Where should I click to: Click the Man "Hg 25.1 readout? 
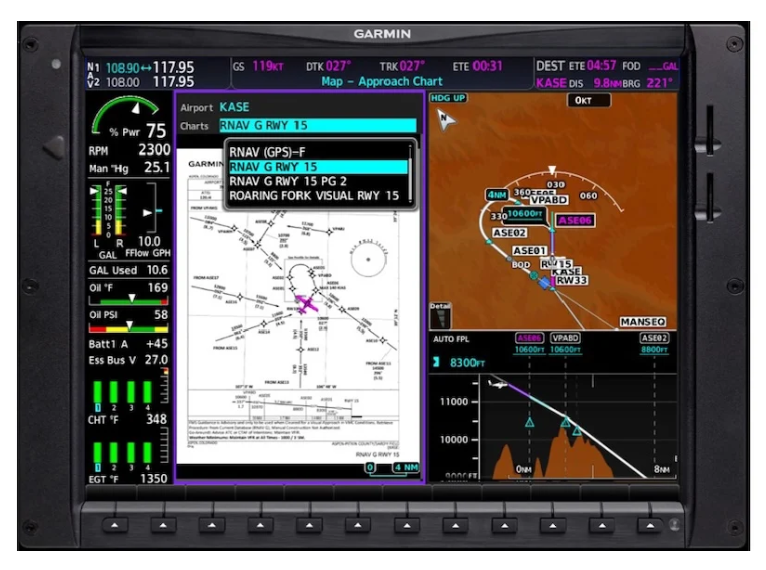coord(129,168)
